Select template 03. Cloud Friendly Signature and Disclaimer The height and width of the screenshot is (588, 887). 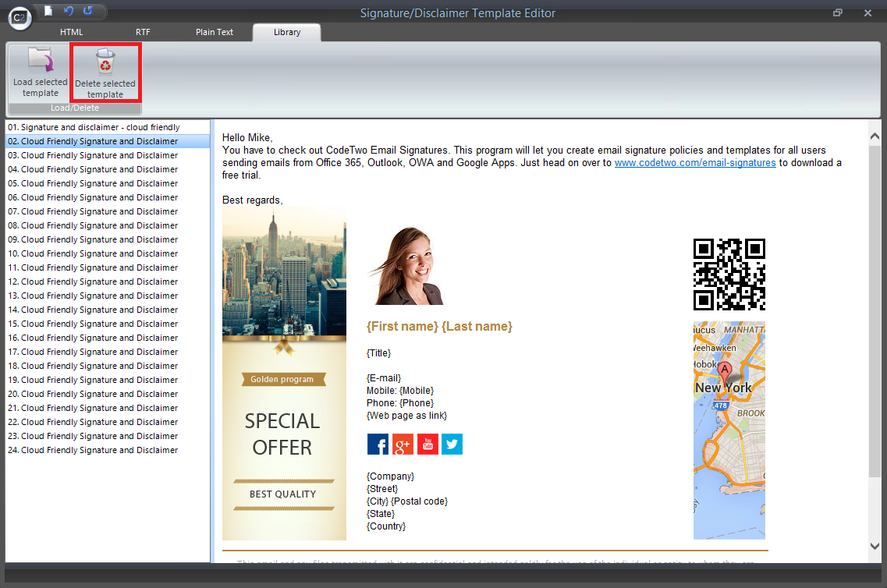[x=108, y=155]
